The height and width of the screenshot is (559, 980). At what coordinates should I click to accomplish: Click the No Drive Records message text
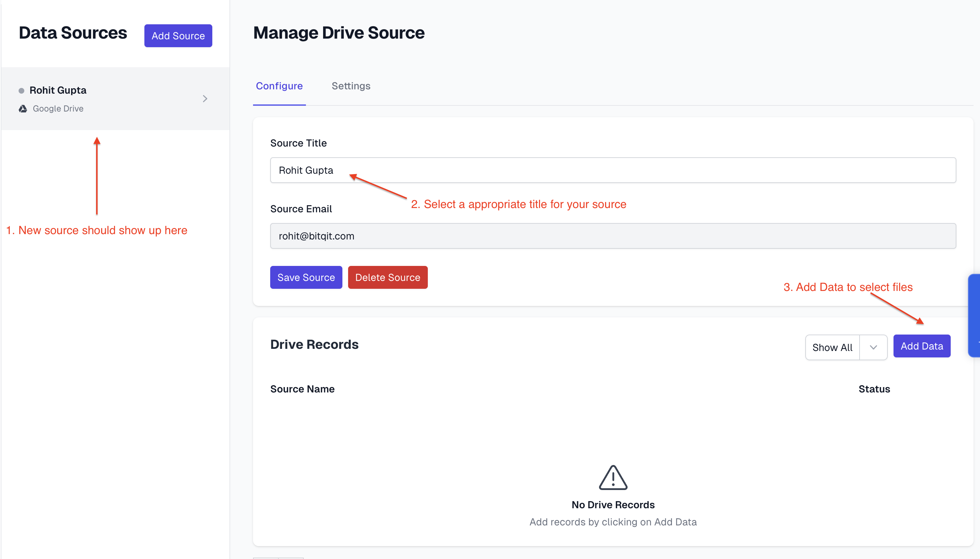click(x=613, y=504)
